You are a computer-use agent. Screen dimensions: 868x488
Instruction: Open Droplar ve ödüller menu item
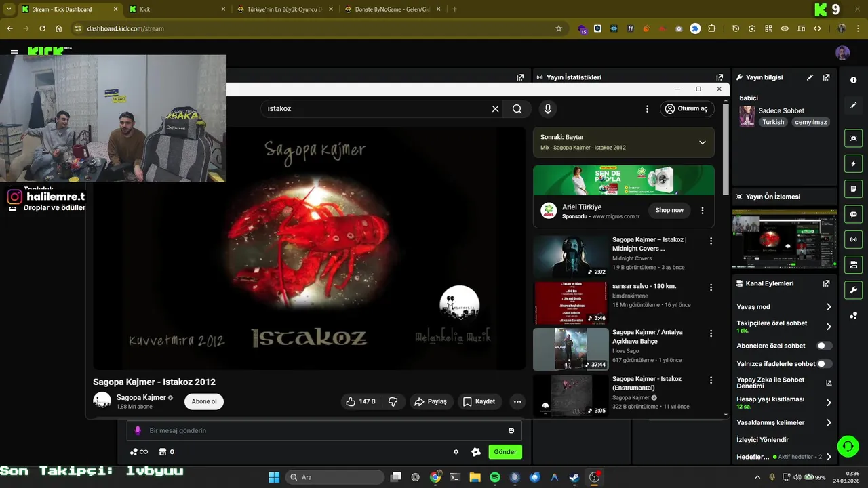click(x=54, y=208)
